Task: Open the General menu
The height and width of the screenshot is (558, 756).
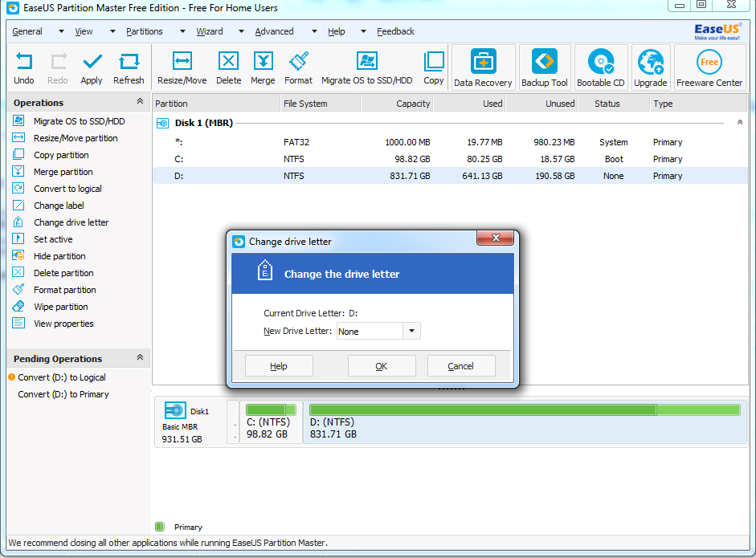Action: [x=27, y=31]
